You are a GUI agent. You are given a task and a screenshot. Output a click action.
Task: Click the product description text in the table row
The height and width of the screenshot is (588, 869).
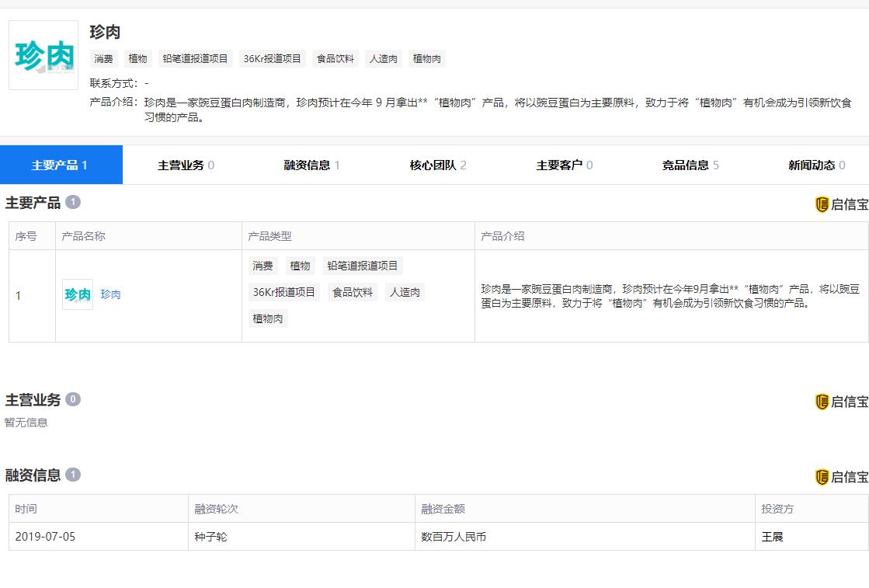pyautogui.click(x=671, y=296)
